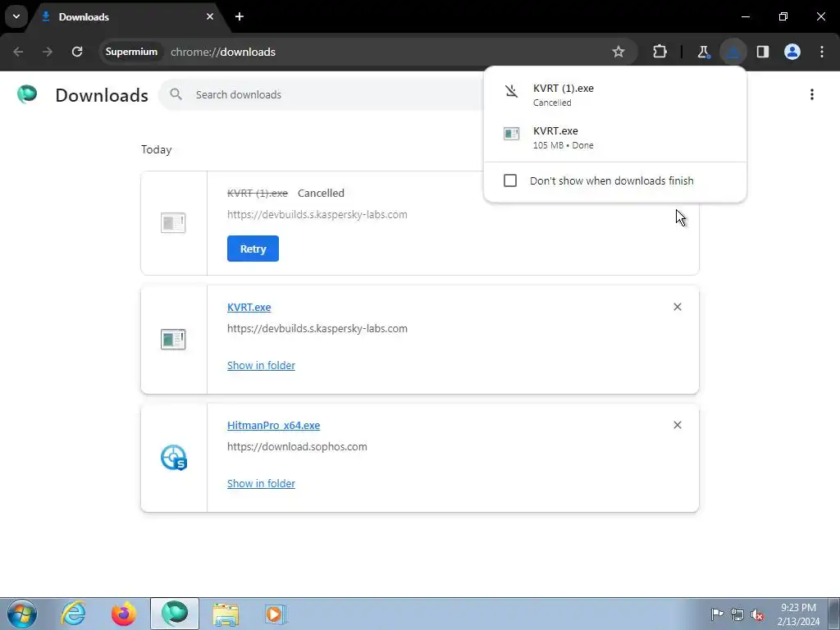Open the Windows Start menu
This screenshot has height=630, width=840.
22,614
